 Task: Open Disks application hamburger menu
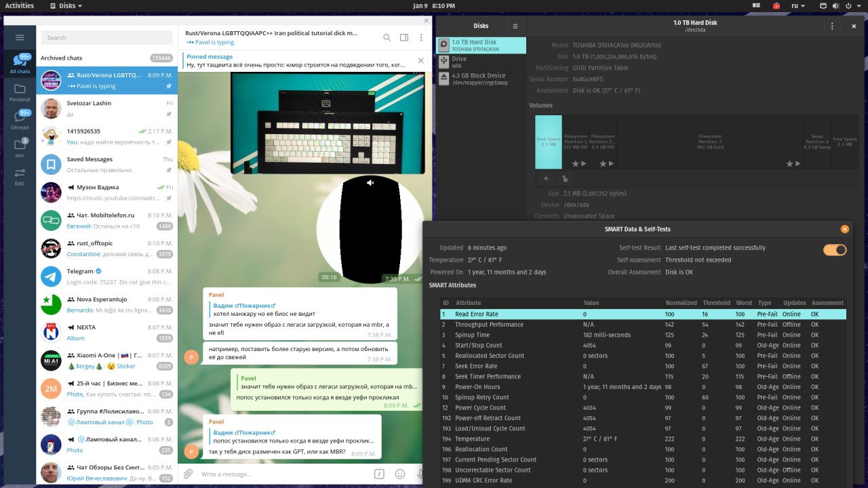[515, 26]
